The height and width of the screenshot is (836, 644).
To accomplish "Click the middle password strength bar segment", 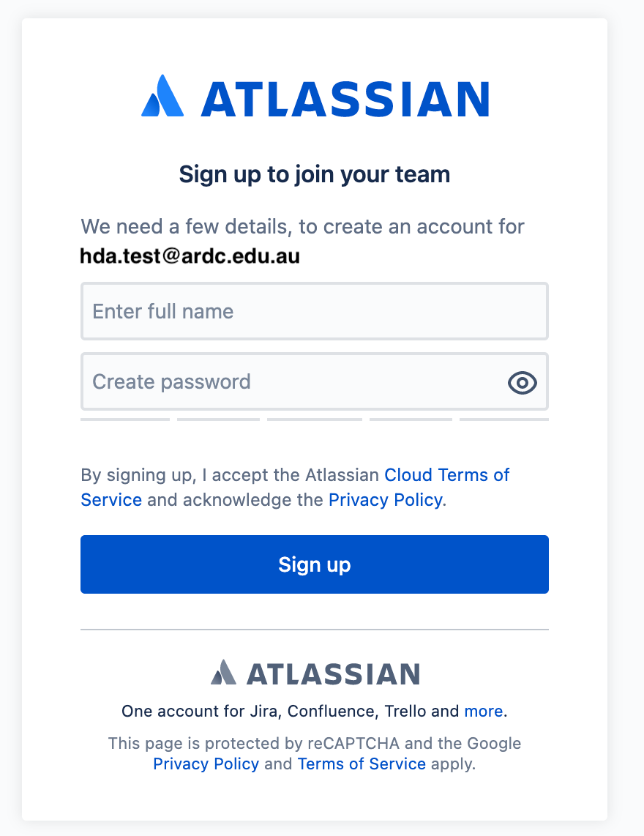I will point(315,419).
